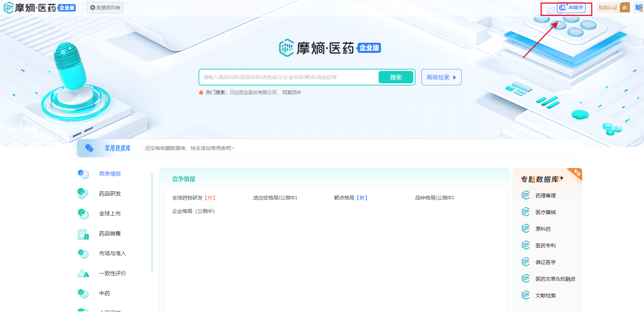The image size is (644, 314).
Task: Select the 竞争情报 category tab
Action: tap(110, 174)
